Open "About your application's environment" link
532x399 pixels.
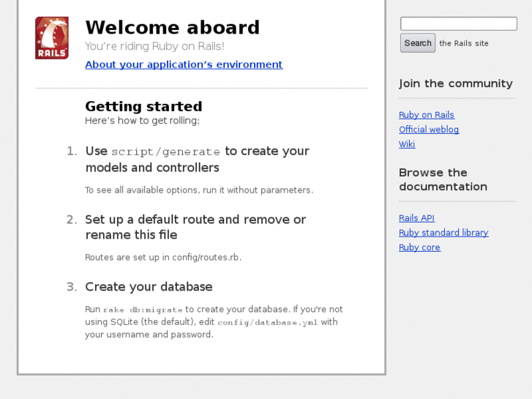point(184,64)
